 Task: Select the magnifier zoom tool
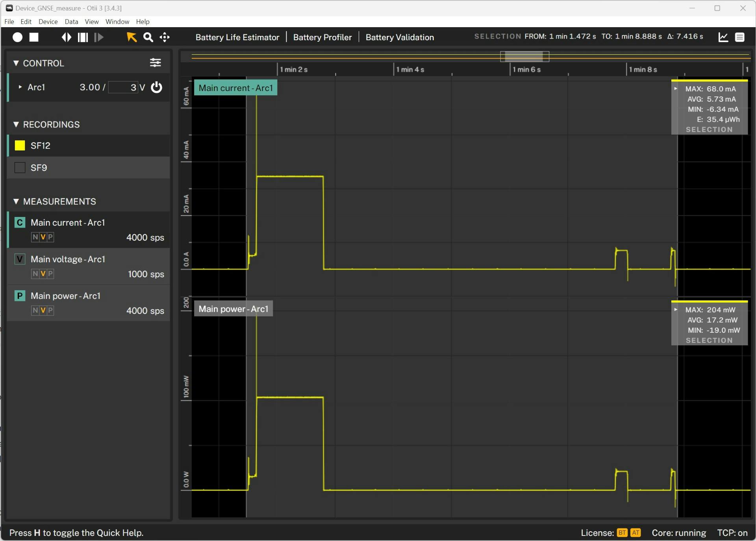[x=148, y=37]
